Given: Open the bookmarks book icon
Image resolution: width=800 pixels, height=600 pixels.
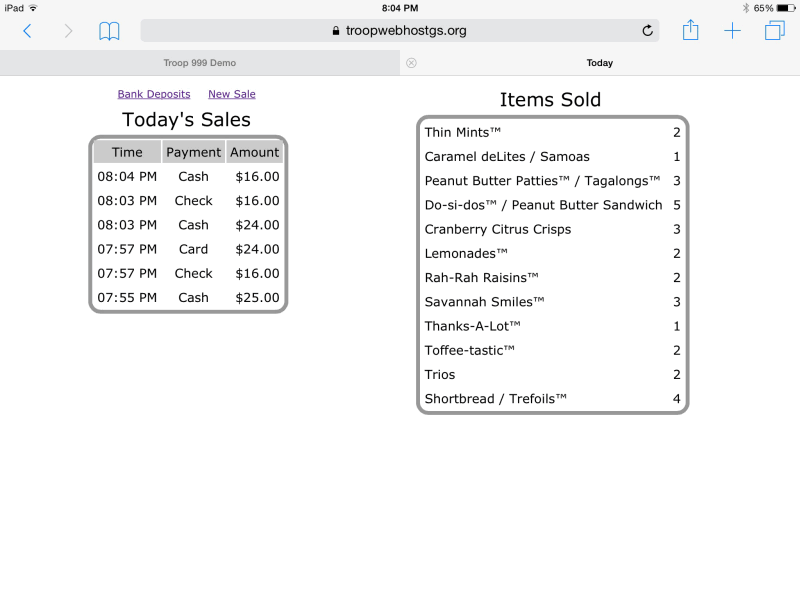Looking at the screenshot, I should point(109,31).
